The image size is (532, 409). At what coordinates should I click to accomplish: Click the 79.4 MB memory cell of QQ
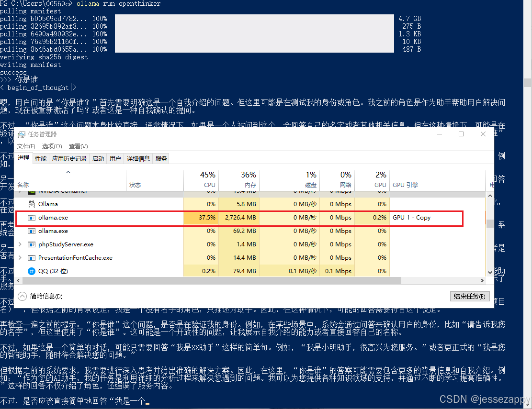pos(239,271)
